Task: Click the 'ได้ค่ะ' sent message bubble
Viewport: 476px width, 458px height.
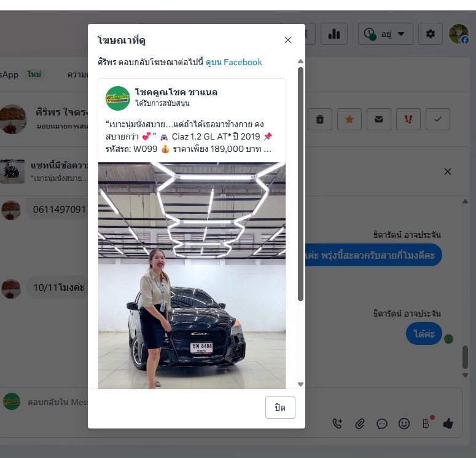Action: pyautogui.click(x=424, y=334)
